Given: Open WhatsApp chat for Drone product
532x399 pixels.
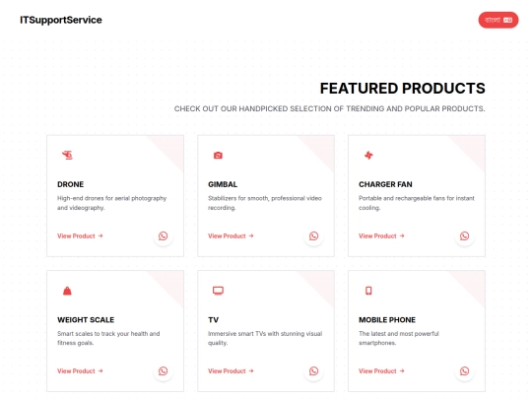Looking at the screenshot, I should coord(164,235).
